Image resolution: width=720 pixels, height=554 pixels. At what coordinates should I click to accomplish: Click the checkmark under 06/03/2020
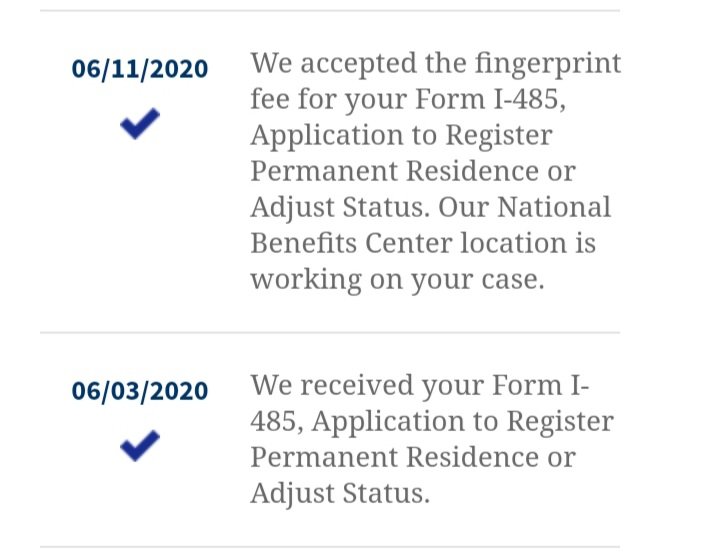pos(140,445)
